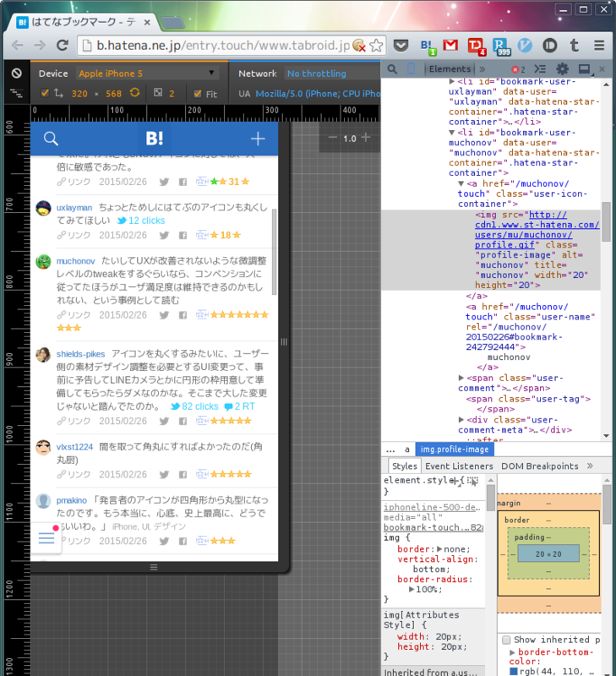
Task: Open the Hatena Bookmark extension icon
Action: pyautogui.click(x=428, y=46)
